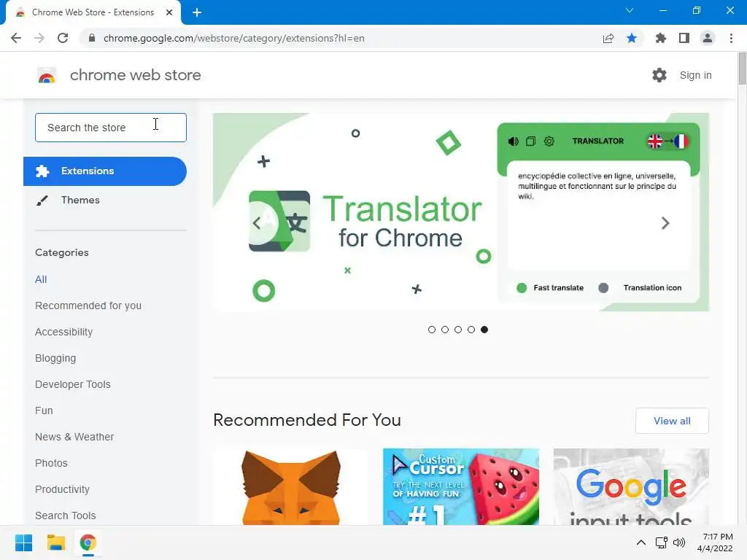Open the Translator for Chrome banner
This screenshot has width=747, height=560.
tap(461, 212)
